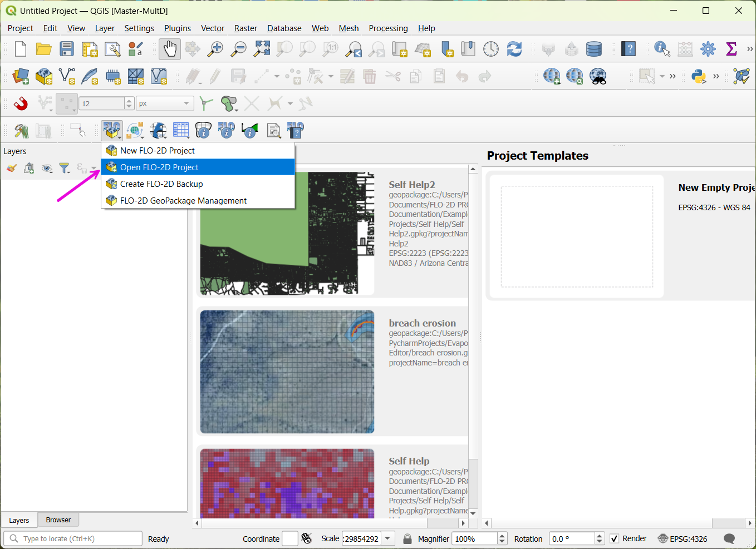The width and height of the screenshot is (756, 549).
Task: Open the breach erosion project thumbnail
Action: 287,372
